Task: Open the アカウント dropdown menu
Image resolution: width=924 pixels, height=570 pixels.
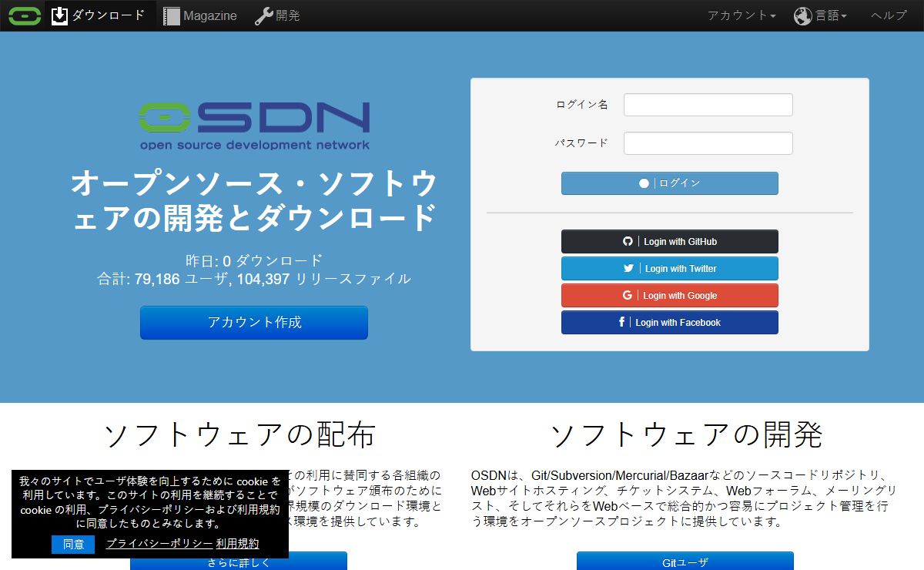Action: (x=741, y=15)
